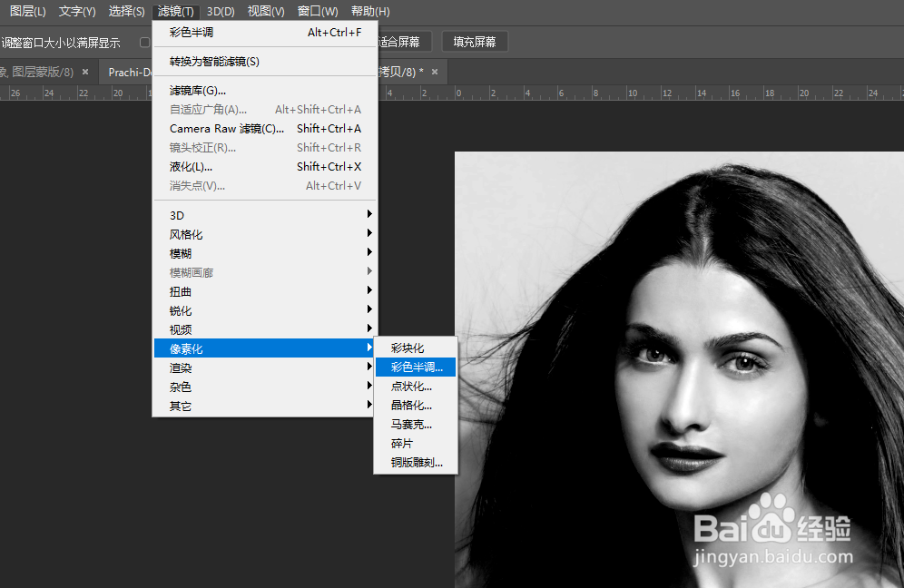Open the 选择(S) menu
This screenshot has width=904, height=588.
[x=127, y=11]
